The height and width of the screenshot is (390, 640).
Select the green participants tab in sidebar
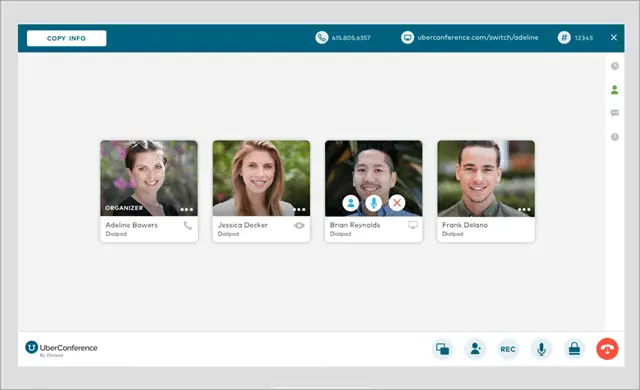coord(615,90)
